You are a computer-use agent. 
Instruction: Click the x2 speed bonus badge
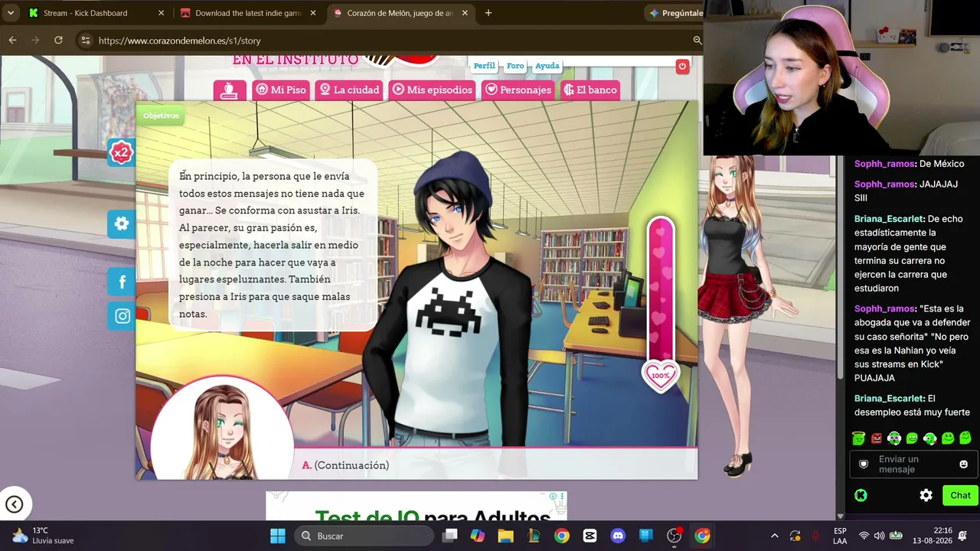pos(121,153)
